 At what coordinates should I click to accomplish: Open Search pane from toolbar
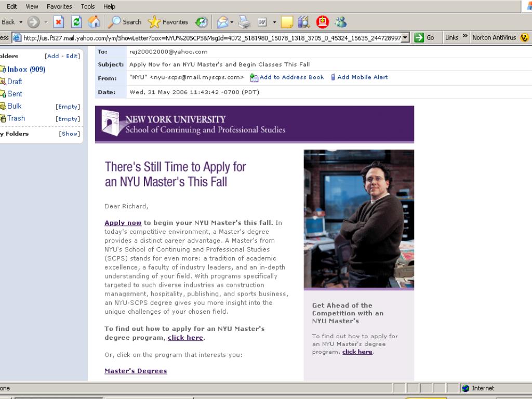point(125,22)
